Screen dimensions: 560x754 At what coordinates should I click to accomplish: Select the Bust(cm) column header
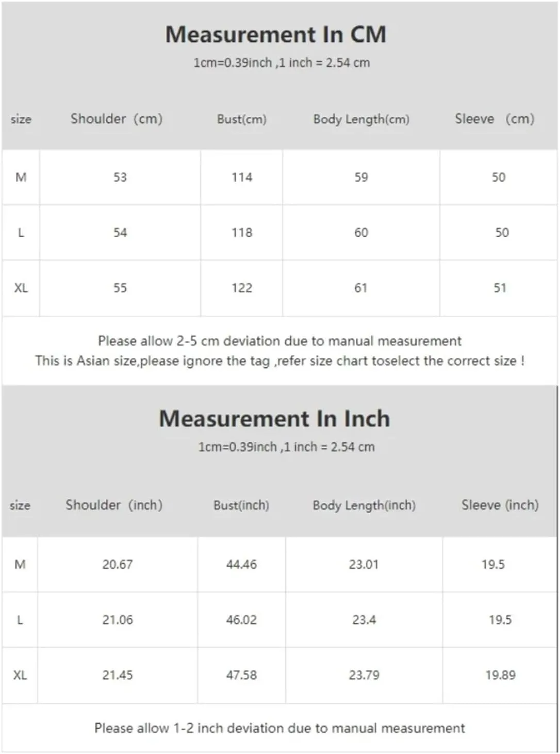pyautogui.click(x=242, y=119)
